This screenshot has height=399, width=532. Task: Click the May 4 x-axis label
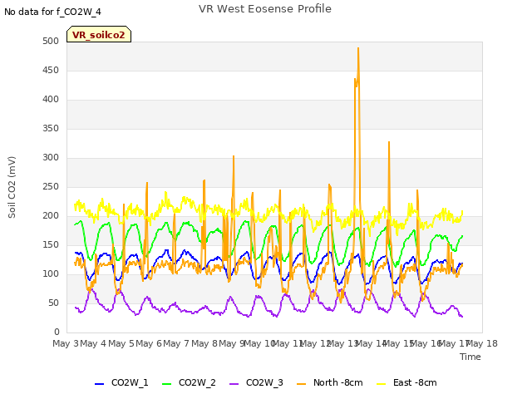tap(93, 343)
